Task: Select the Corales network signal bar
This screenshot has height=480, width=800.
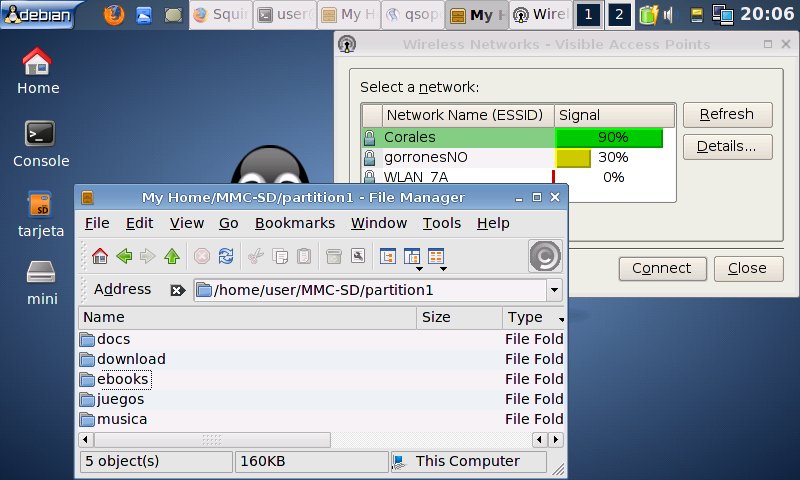Action: pos(608,137)
